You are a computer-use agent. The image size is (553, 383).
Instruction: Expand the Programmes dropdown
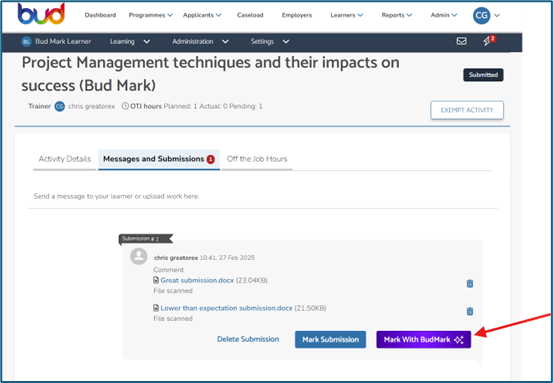[151, 15]
